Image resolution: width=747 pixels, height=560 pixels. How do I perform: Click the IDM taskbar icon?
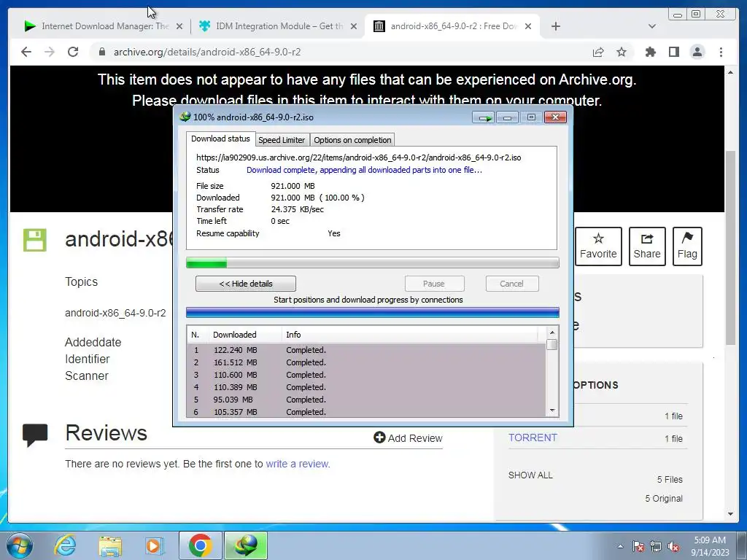click(x=246, y=545)
